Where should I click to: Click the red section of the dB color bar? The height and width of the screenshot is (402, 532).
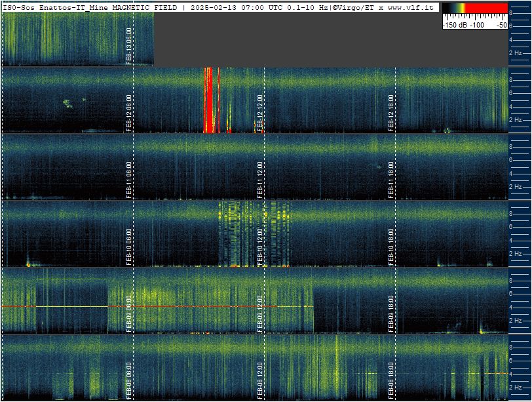click(486, 8)
